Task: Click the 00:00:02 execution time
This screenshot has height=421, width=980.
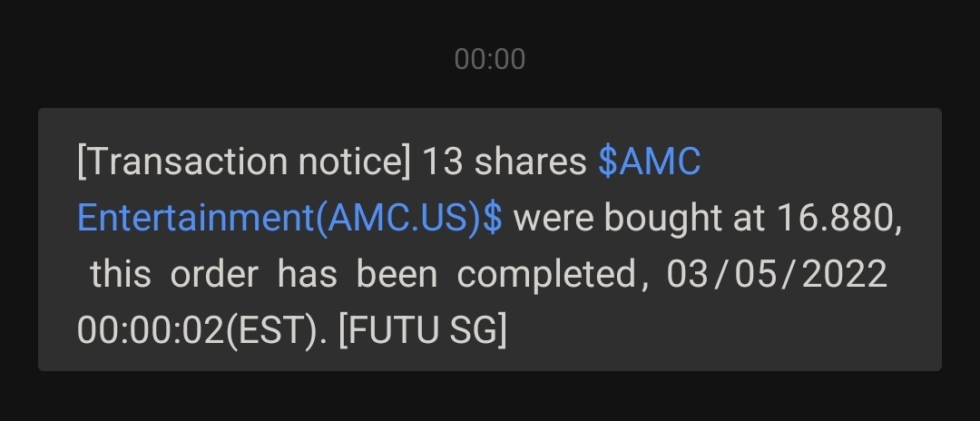Action: click(150, 328)
